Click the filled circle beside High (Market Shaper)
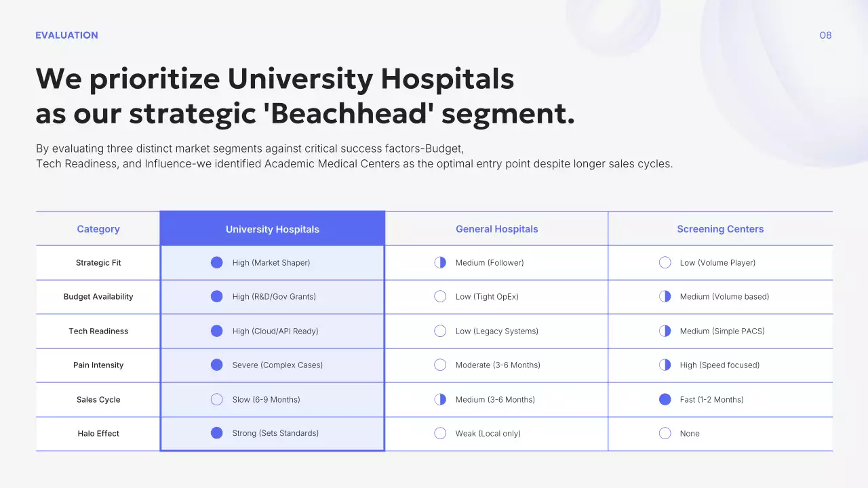 pyautogui.click(x=217, y=262)
